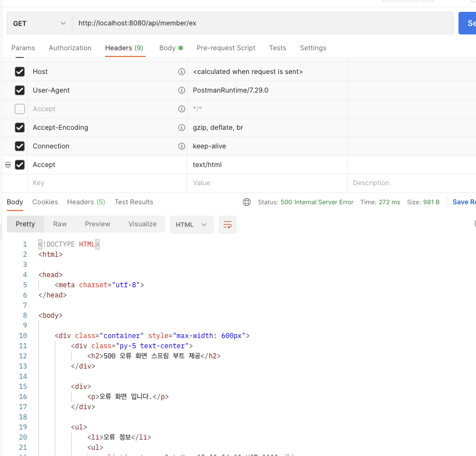Switch to Raw response view
This screenshot has height=456, width=476.
pos(60,224)
